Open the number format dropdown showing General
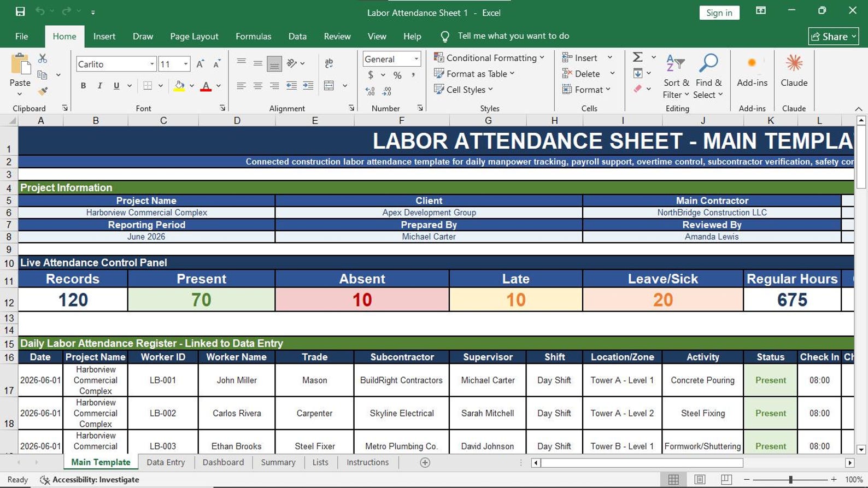Screen dimensions: 868x488 pyautogui.click(x=416, y=59)
